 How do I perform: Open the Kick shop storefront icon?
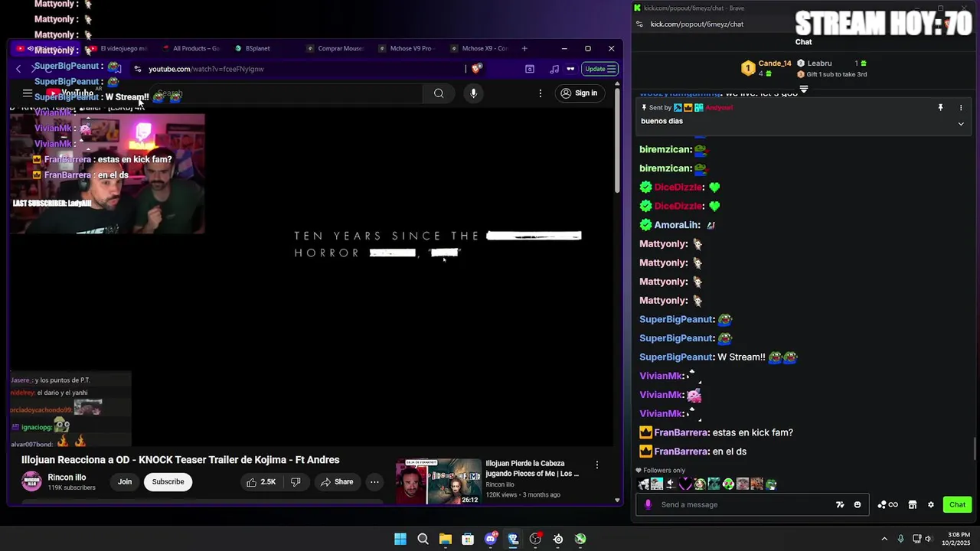coord(913,505)
